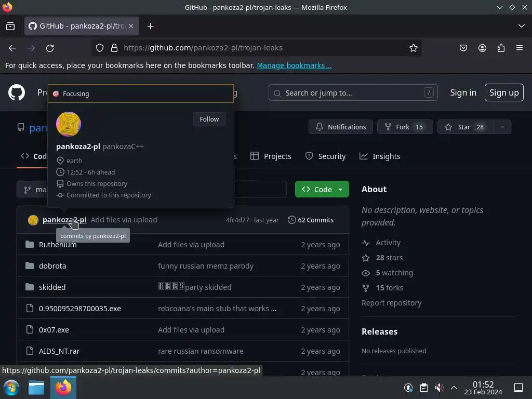The width and height of the screenshot is (532, 399).
Task: Open the green Code dropdown
Action: 322,189
